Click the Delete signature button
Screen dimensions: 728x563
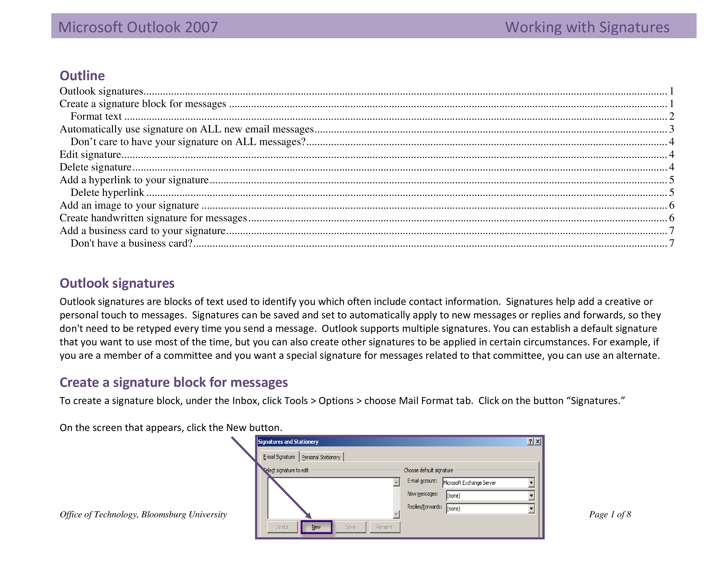click(x=282, y=527)
